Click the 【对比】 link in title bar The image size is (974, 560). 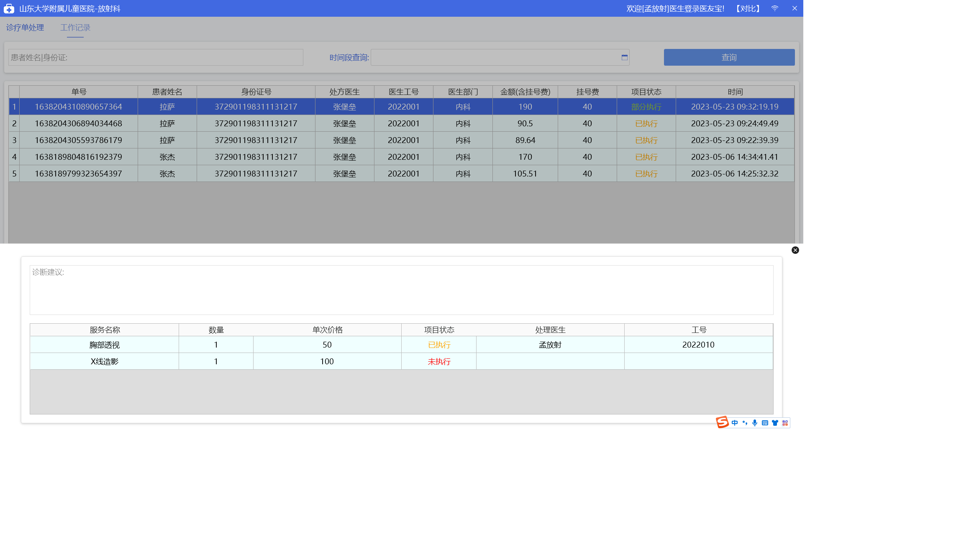point(748,8)
